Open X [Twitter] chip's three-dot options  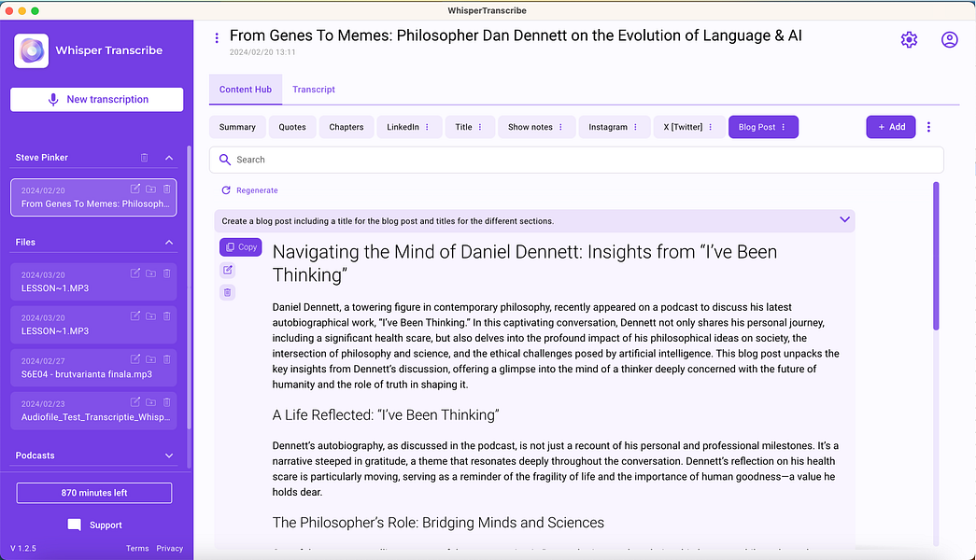(710, 127)
